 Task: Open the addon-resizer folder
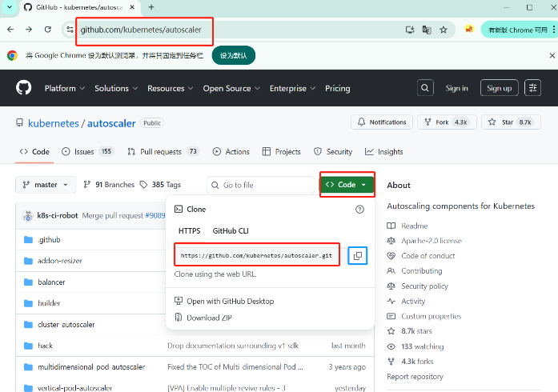point(60,261)
